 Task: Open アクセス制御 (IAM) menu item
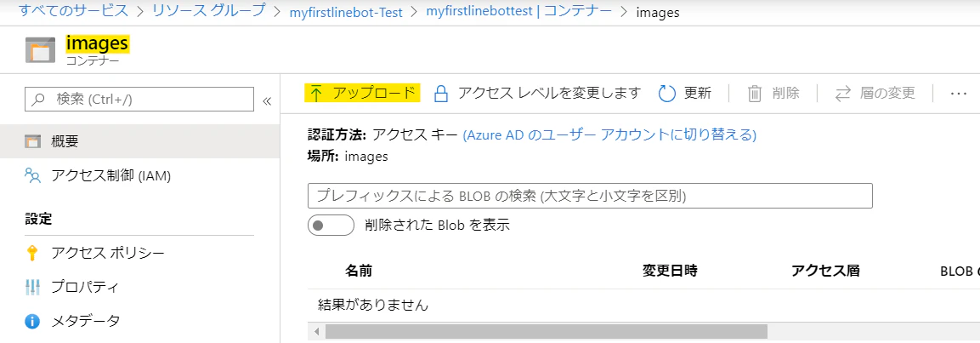click(x=140, y=176)
